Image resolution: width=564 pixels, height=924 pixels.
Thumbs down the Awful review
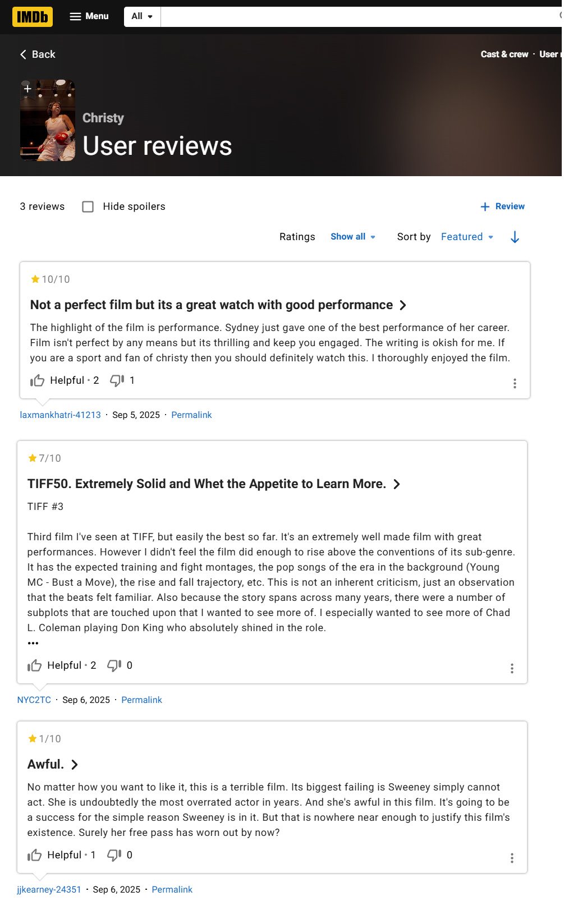click(114, 856)
